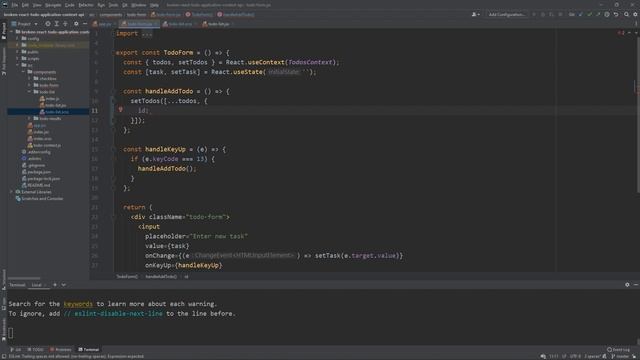Open the Project view dropdown

[x=24, y=24]
